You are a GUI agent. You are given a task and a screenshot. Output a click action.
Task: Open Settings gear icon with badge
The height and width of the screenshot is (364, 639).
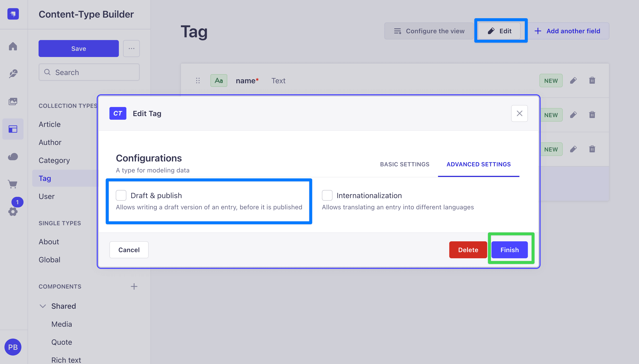(x=13, y=211)
